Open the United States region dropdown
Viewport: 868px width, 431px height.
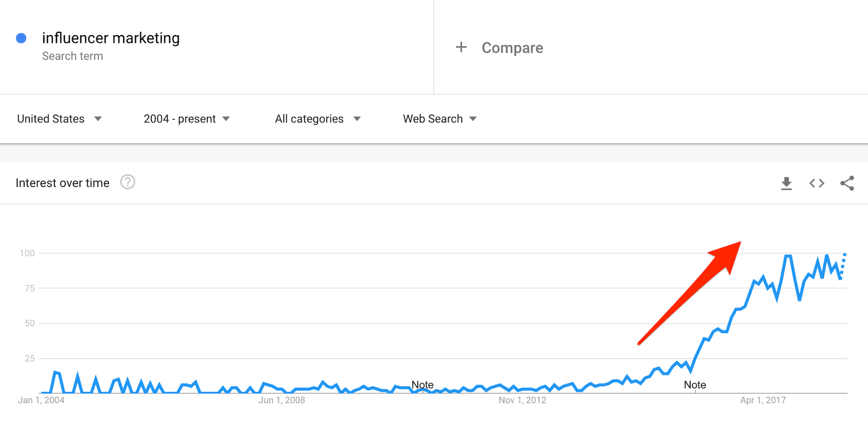pyautogui.click(x=59, y=119)
